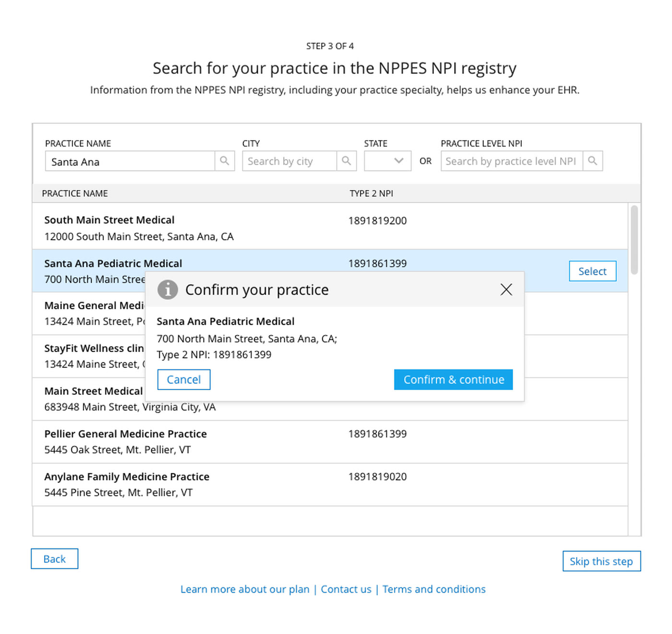Screen dimensions: 672x634
Task: Click the practice name search magnifier icon
Action: pyautogui.click(x=224, y=161)
